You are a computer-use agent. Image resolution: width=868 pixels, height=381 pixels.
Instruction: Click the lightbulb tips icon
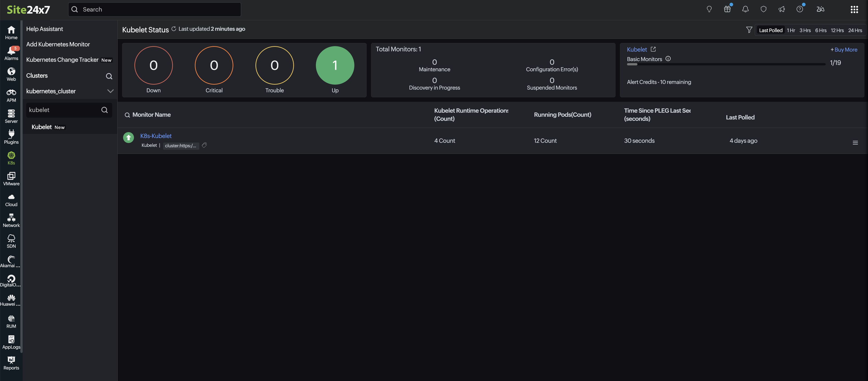pyautogui.click(x=709, y=9)
